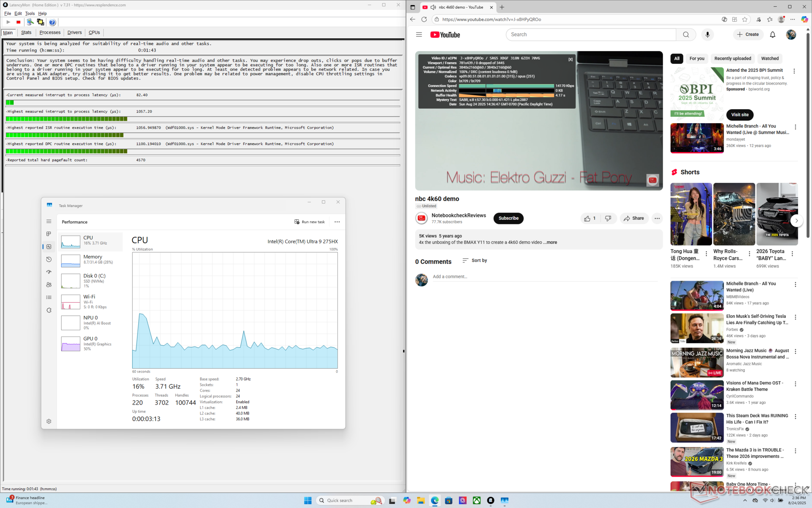This screenshot has height=508, width=812.
Task: Open the Sort by comments dropdown
Action: (x=475, y=260)
